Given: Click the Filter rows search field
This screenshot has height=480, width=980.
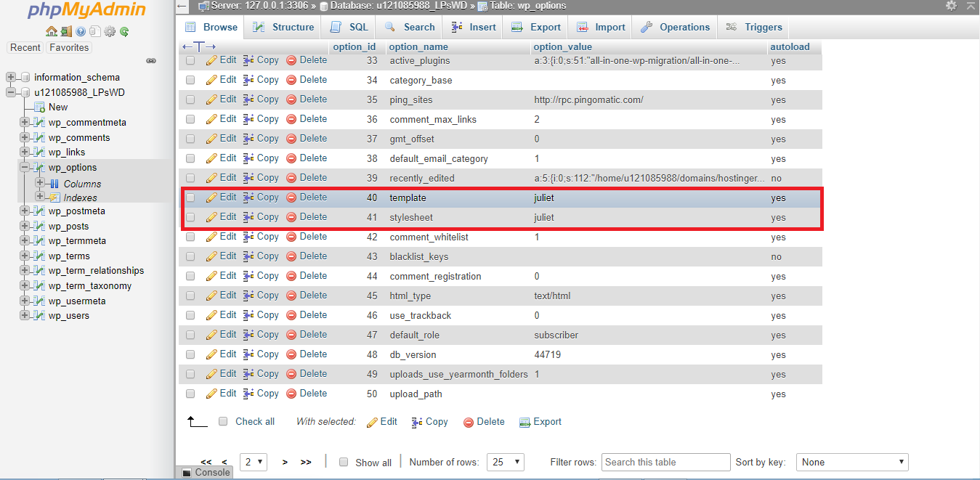Looking at the screenshot, I should click(x=665, y=461).
